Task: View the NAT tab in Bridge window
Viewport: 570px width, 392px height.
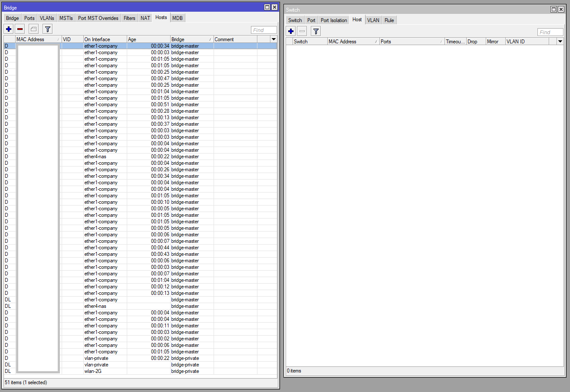Action: 145,18
